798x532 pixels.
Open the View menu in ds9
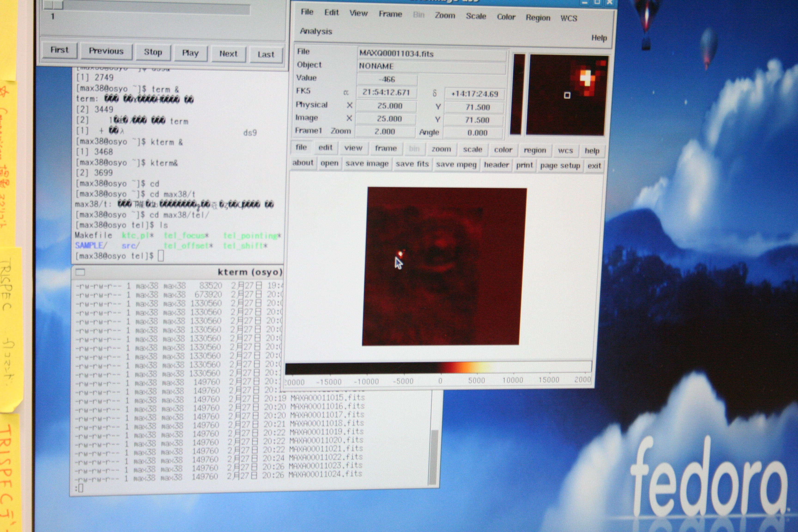pos(358,13)
